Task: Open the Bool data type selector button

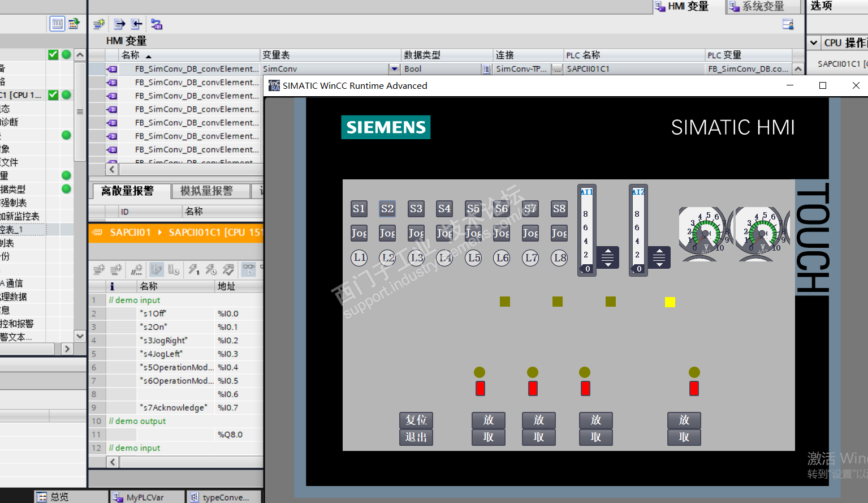Action: (486, 69)
